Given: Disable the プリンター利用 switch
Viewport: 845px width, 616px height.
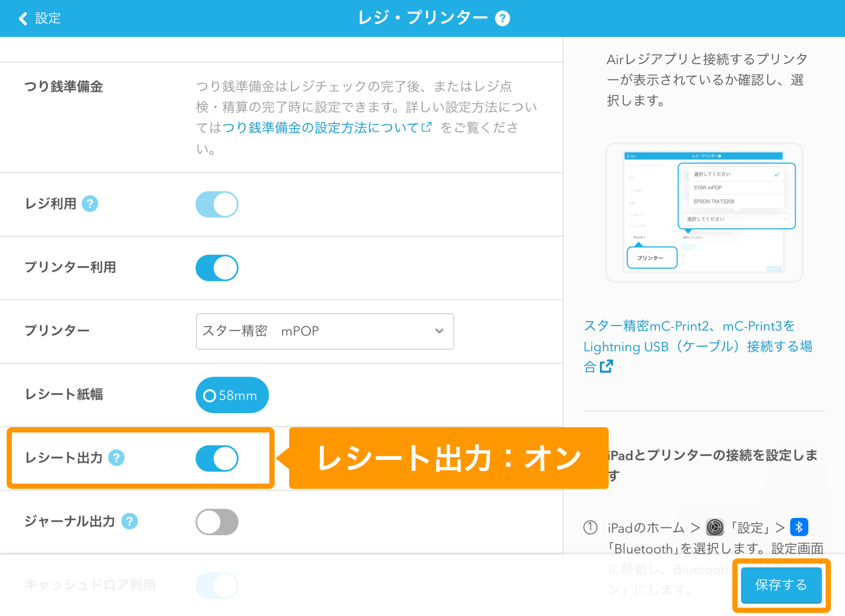Looking at the screenshot, I should (x=217, y=268).
